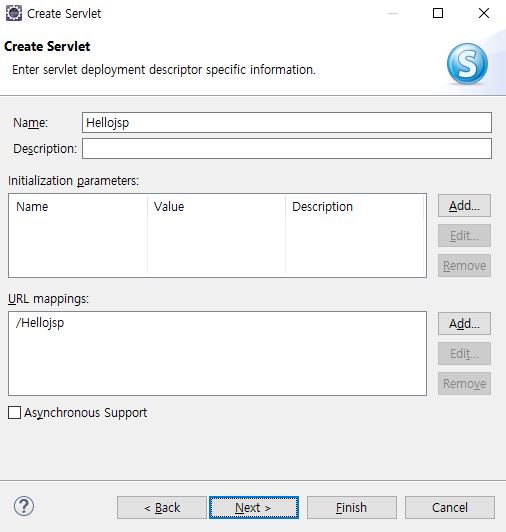506x532 pixels.
Task: Enable Asynchronous Support checkbox
Action: 14,413
